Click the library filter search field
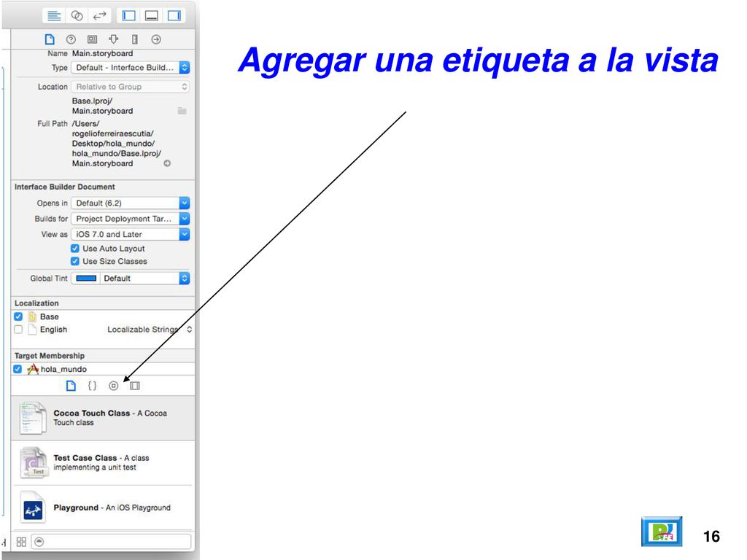 [112, 542]
